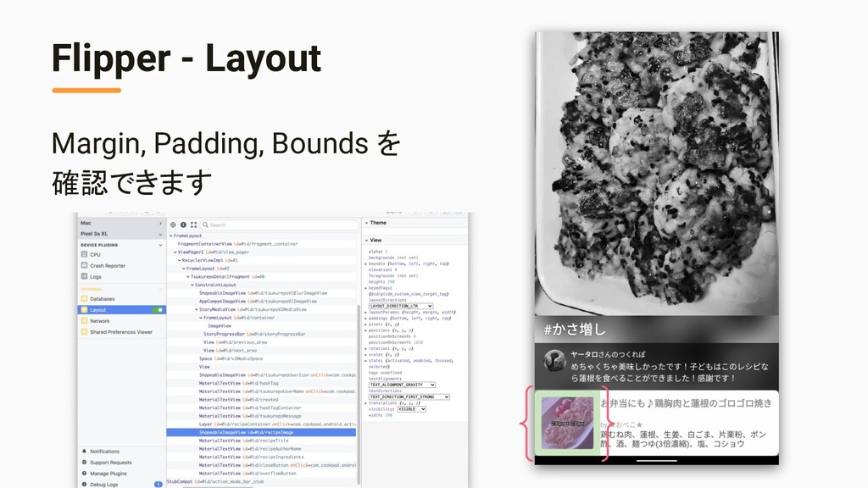Open Shared Preferences Viewer
This screenshot has width=868, height=488.
[x=121, y=332]
